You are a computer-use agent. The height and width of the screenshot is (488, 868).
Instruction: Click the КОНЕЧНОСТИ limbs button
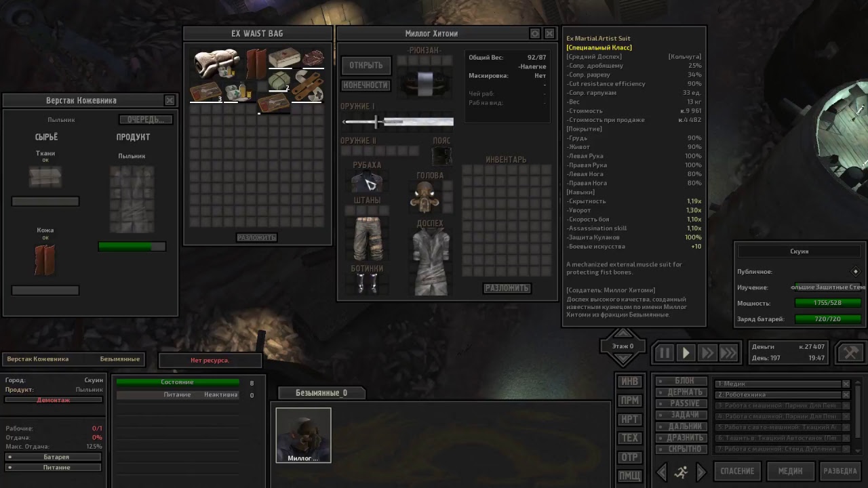coord(366,85)
